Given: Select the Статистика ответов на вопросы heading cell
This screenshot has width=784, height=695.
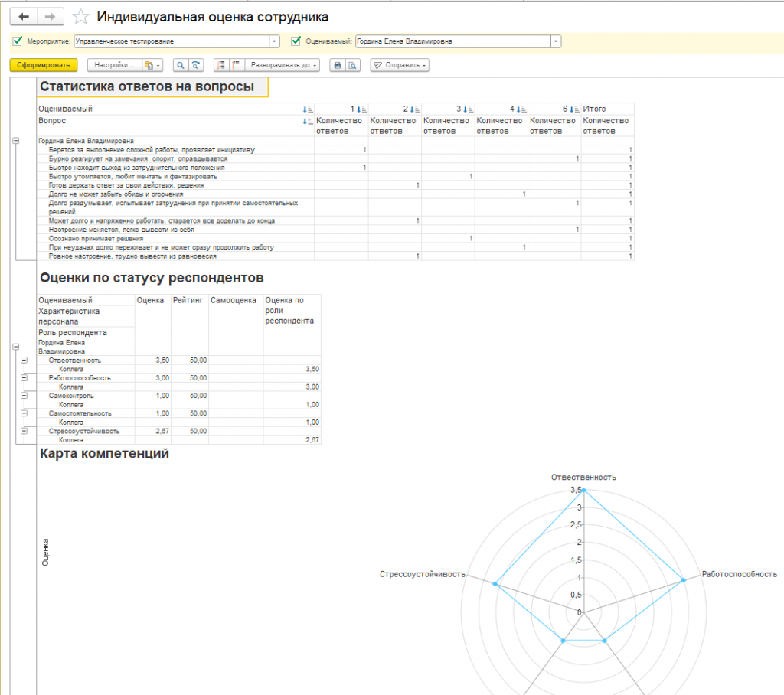Looking at the screenshot, I should (152, 87).
